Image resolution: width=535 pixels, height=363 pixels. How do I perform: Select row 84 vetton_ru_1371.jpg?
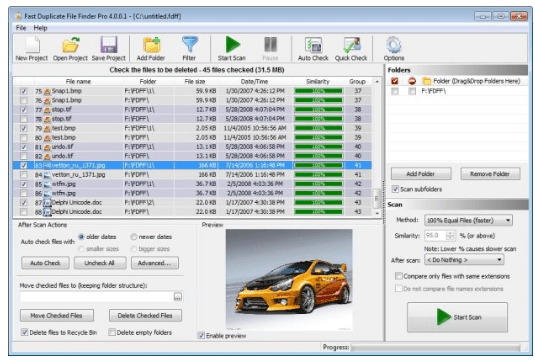pyautogui.click(x=192, y=175)
